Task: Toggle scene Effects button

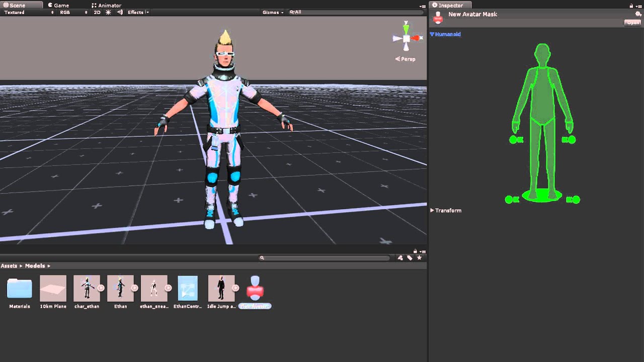Action: click(x=135, y=12)
